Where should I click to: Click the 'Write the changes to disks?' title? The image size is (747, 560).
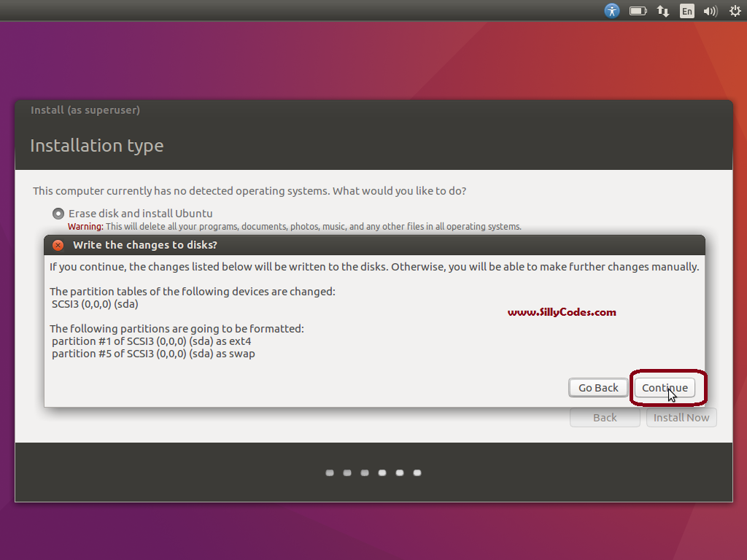point(145,245)
